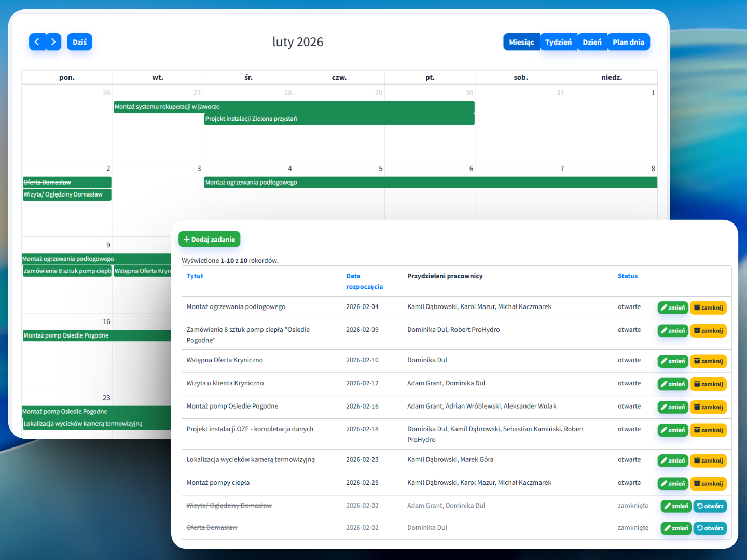Close the Zamówienie 8 sztuk pomp task

point(708,330)
